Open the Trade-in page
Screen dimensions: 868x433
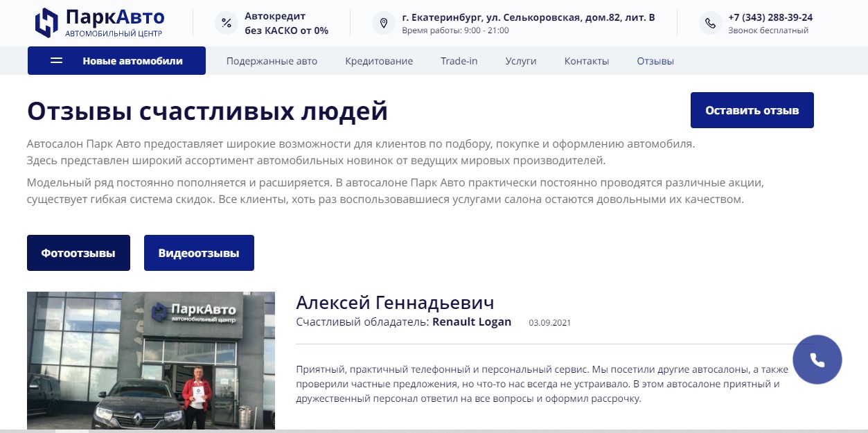pyautogui.click(x=459, y=61)
